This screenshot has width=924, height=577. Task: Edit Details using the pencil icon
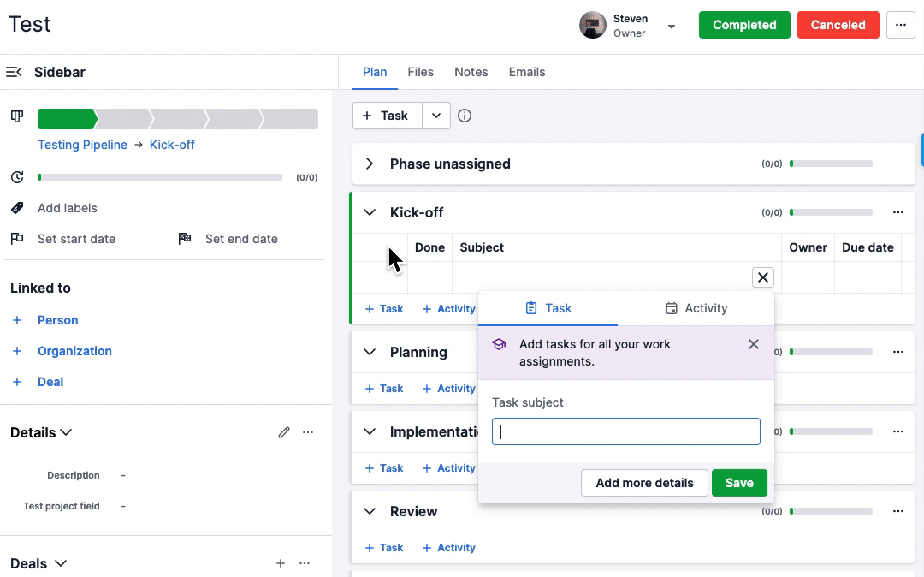coord(284,432)
